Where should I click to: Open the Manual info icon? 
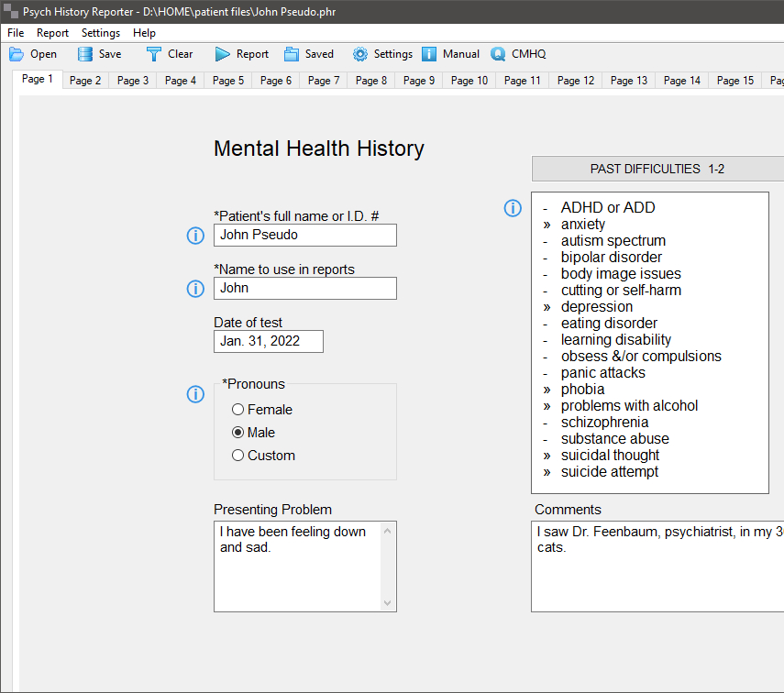pos(429,54)
